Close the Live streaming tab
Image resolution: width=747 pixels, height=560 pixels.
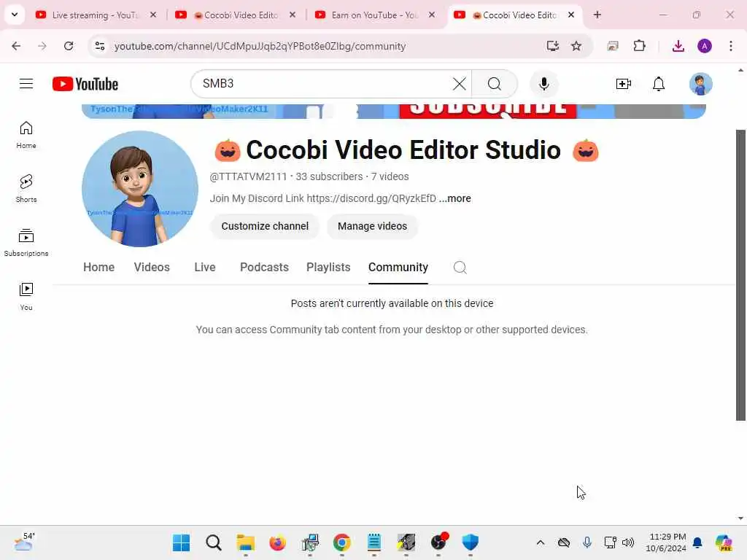coord(153,15)
